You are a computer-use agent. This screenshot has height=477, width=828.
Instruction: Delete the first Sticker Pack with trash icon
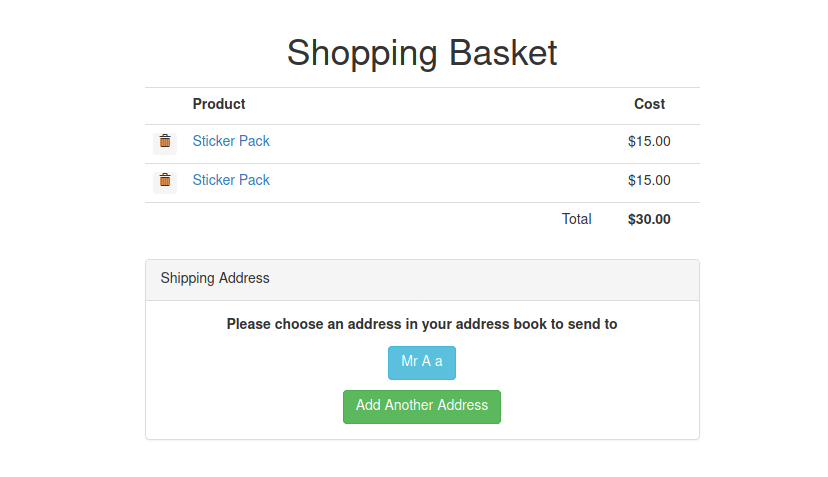165,142
